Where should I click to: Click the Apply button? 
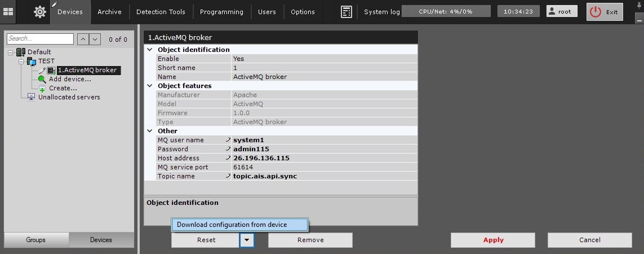(493, 240)
